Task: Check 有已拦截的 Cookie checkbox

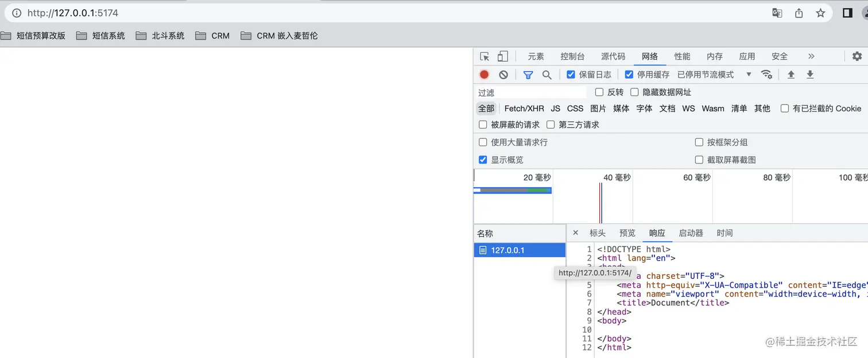Action: (785, 108)
